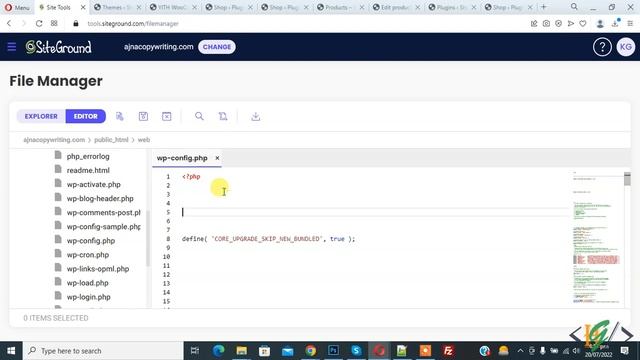
Task: Switch to EDITOR view
Action: 86,116
